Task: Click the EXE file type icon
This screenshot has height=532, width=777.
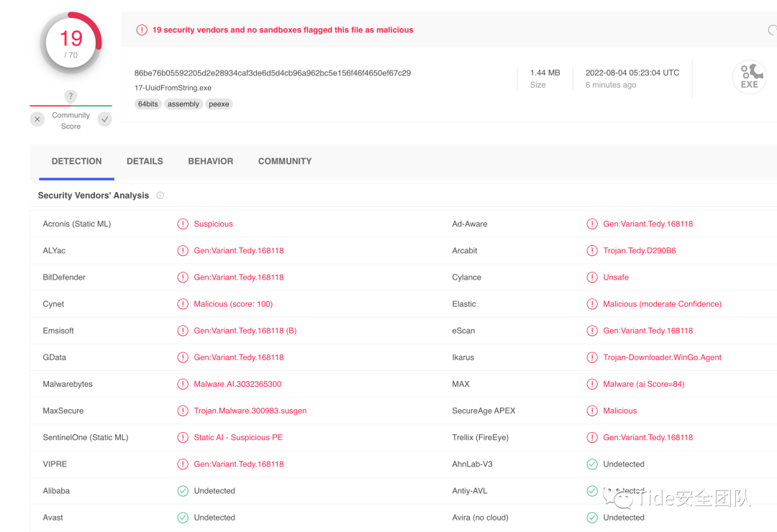Action: pos(749,77)
